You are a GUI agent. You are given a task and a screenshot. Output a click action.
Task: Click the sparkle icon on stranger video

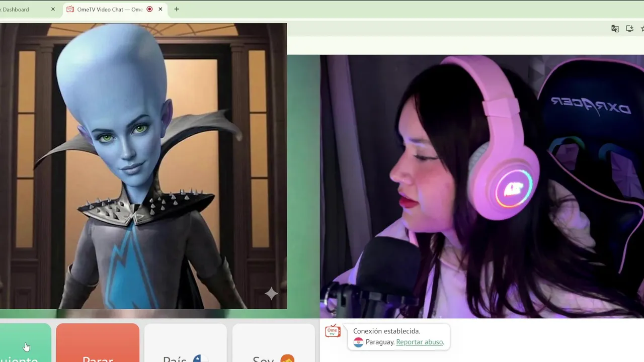click(x=271, y=294)
